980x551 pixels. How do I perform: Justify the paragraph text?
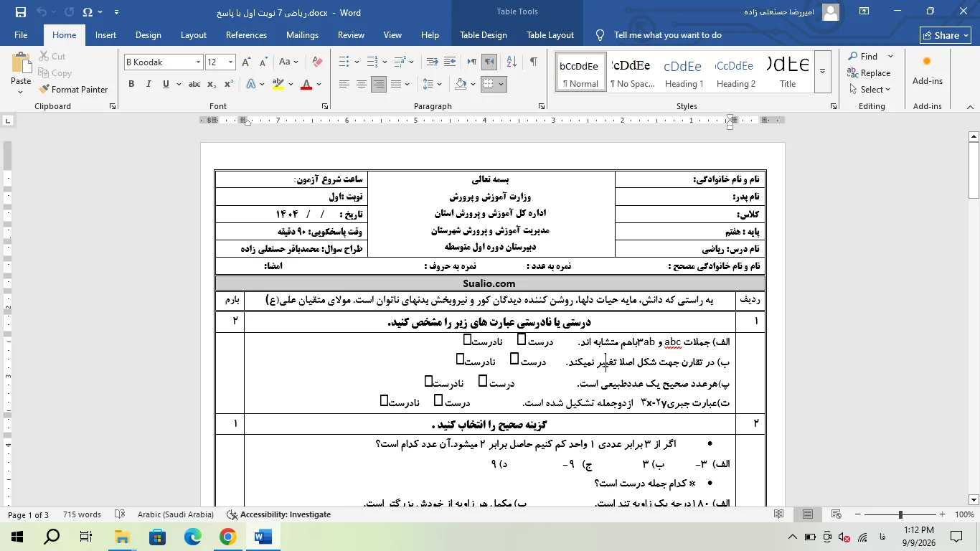pyautogui.click(x=396, y=84)
